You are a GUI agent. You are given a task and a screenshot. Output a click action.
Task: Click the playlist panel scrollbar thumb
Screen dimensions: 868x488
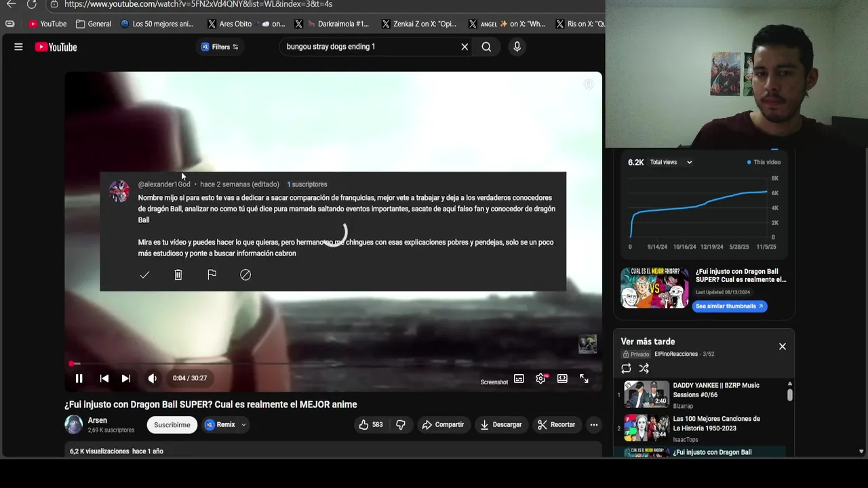click(x=789, y=394)
